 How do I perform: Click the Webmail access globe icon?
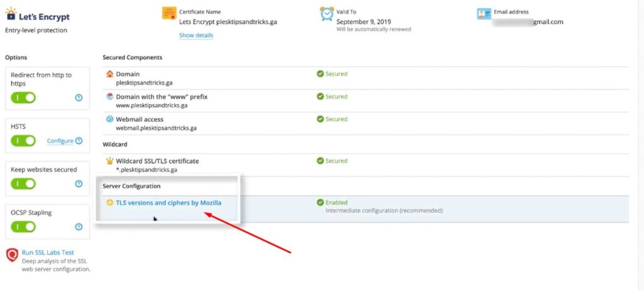click(x=109, y=119)
